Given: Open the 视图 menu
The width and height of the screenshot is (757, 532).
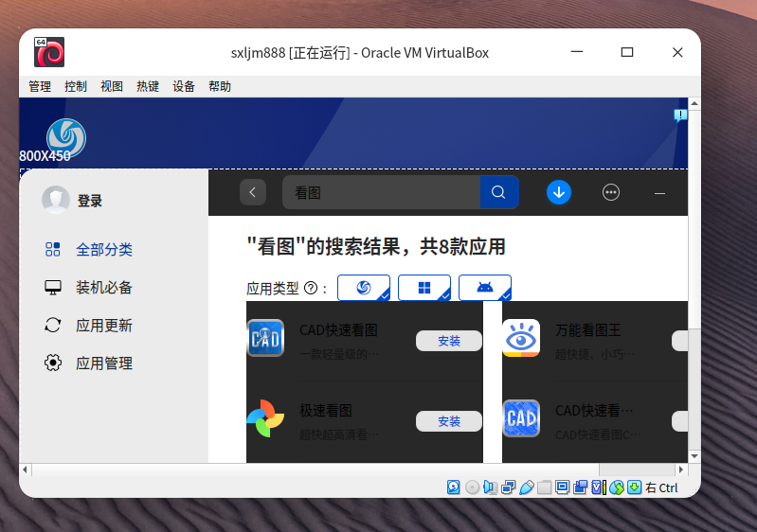Looking at the screenshot, I should pos(112,86).
